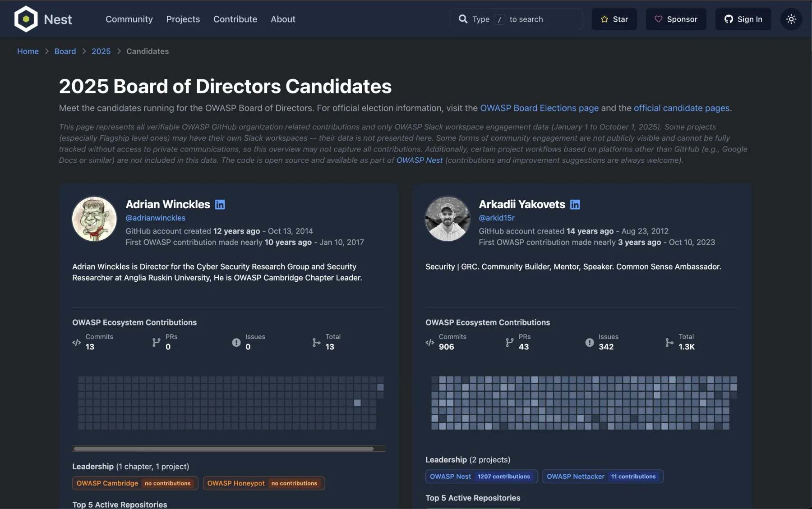Screen dimensions: 812x509
Task: Click Arkadii's Total merge icon
Action: pos(669,343)
